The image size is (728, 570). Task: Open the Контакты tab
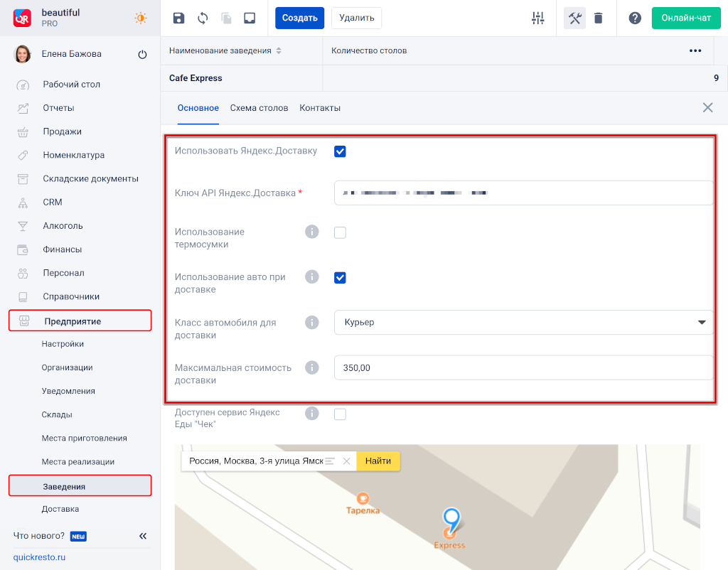point(320,108)
